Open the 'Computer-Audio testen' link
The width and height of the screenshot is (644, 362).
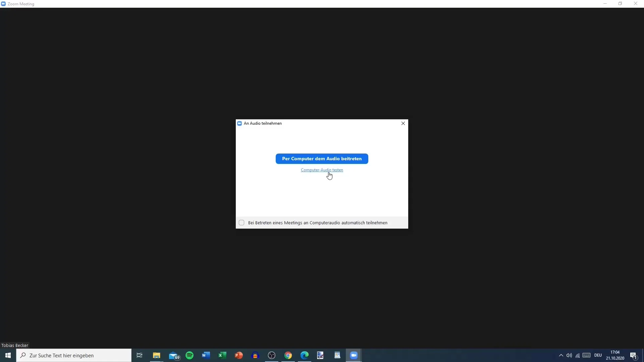click(x=322, y=170)
